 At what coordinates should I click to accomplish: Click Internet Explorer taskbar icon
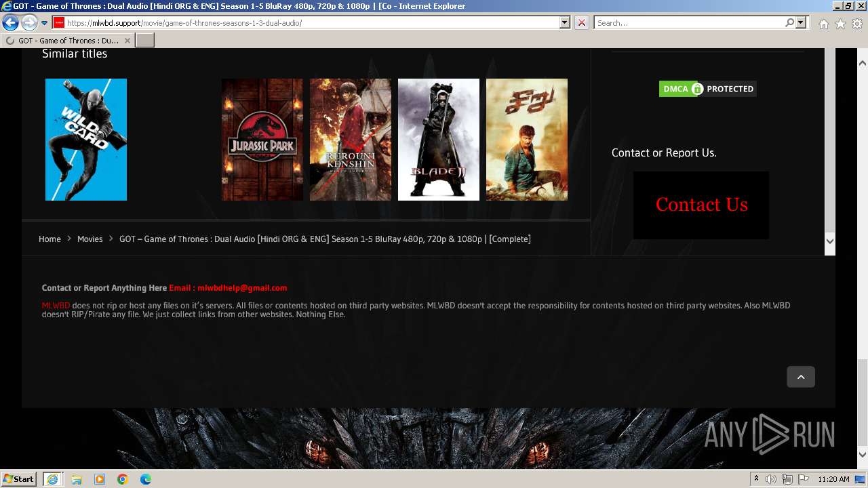pos(52,479)
